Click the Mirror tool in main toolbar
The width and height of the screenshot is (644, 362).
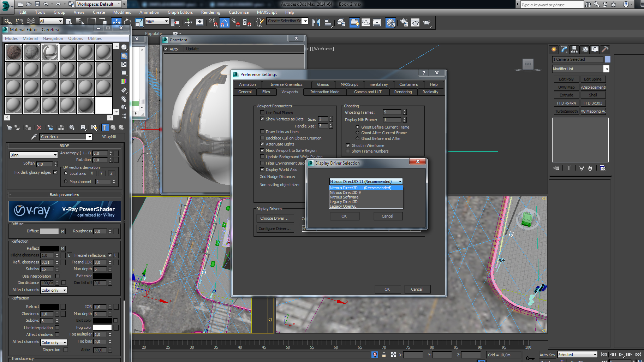coord(316,23)
